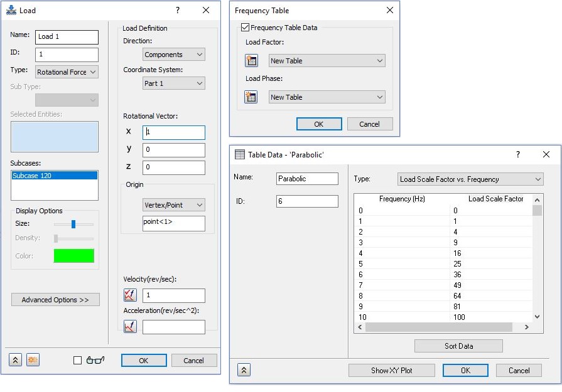
Task: Uncheck the Frequency Table Data checkbox
Action: tap(245, 28)
